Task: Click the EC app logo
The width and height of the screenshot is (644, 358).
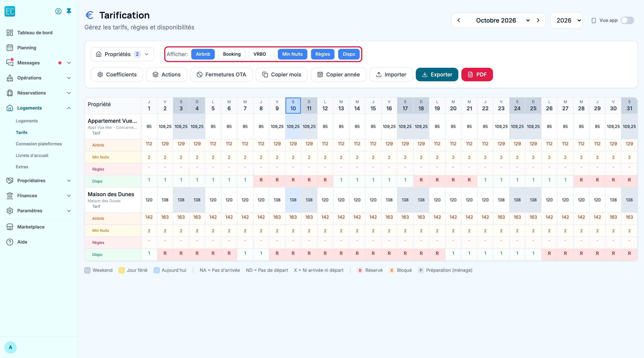Action: [x=10, y=11]
